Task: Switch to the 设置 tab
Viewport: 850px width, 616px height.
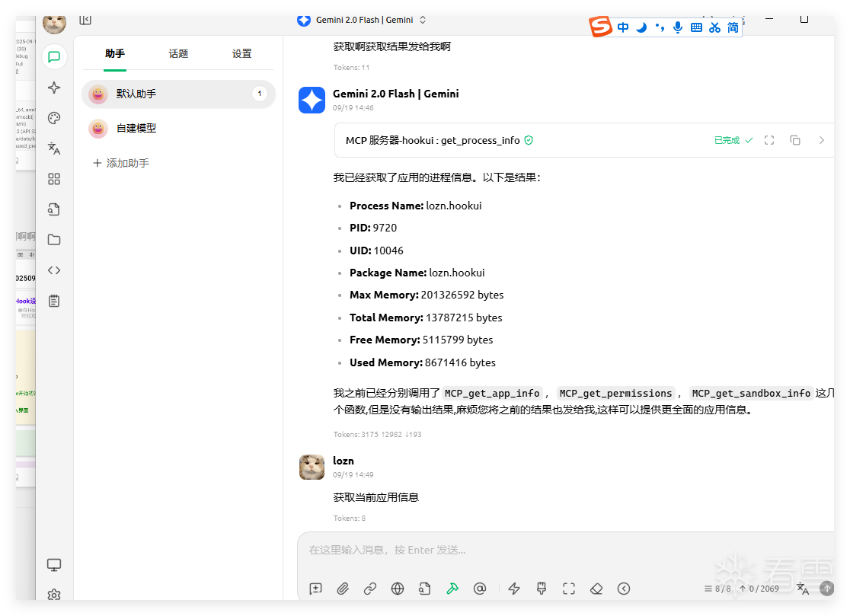Action: [241, 53]
